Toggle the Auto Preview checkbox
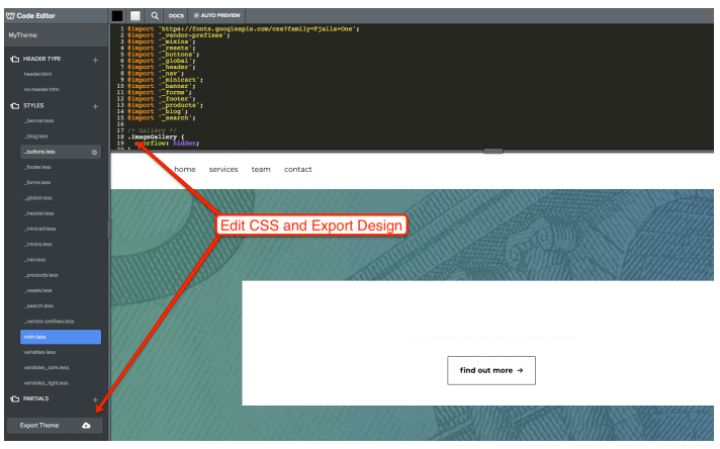The image size is (720, 449). 197,16
